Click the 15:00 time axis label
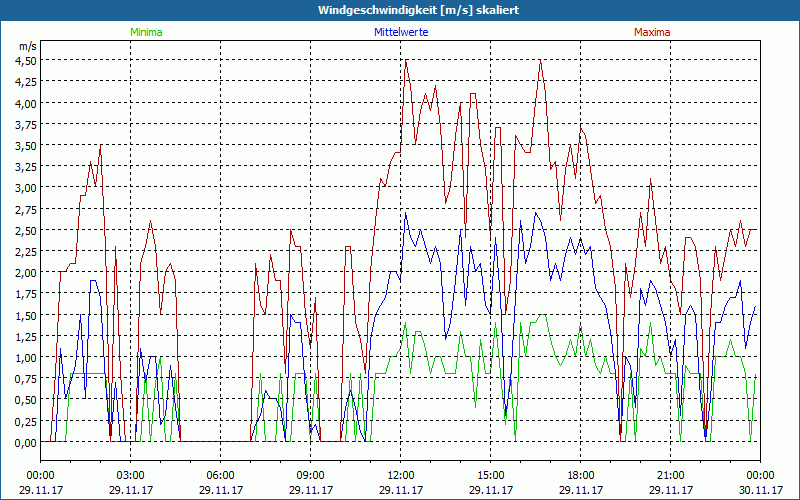Screen dimensions: 800x500 click(491, 476)
